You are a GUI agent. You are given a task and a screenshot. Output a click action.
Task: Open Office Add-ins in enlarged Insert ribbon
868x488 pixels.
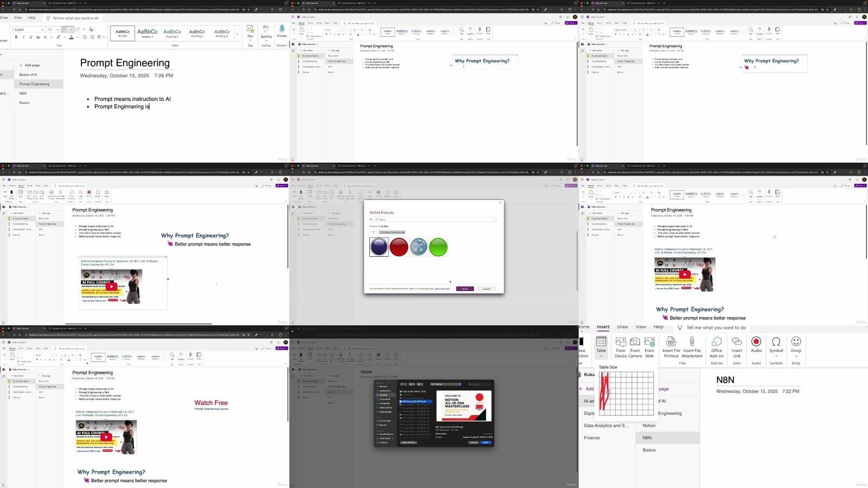(x=717, y=347)
